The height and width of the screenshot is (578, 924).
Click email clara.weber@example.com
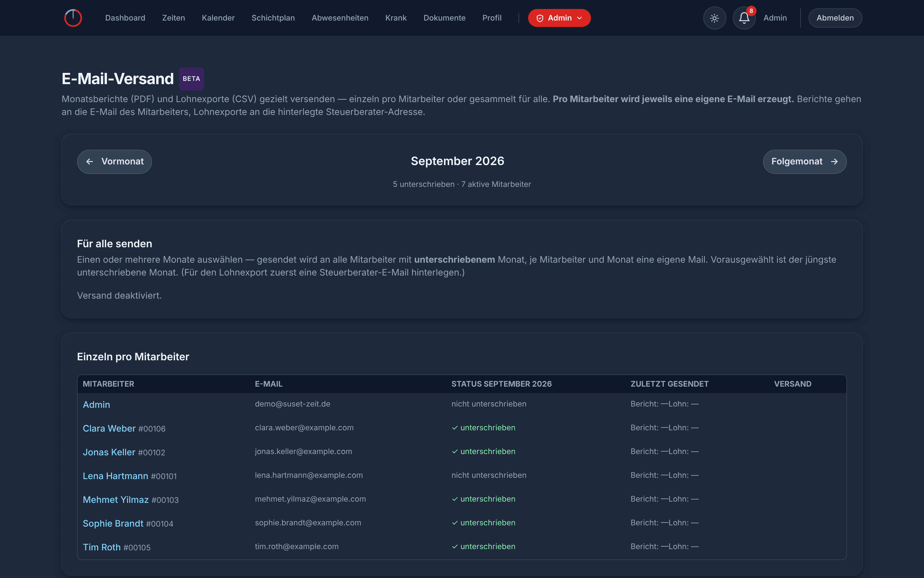[x=304, y=427]
